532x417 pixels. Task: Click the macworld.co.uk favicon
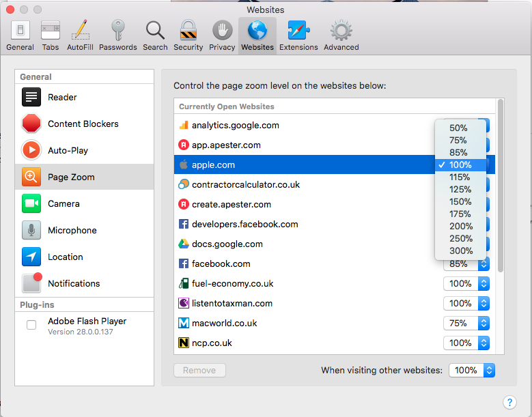(184, 323)
